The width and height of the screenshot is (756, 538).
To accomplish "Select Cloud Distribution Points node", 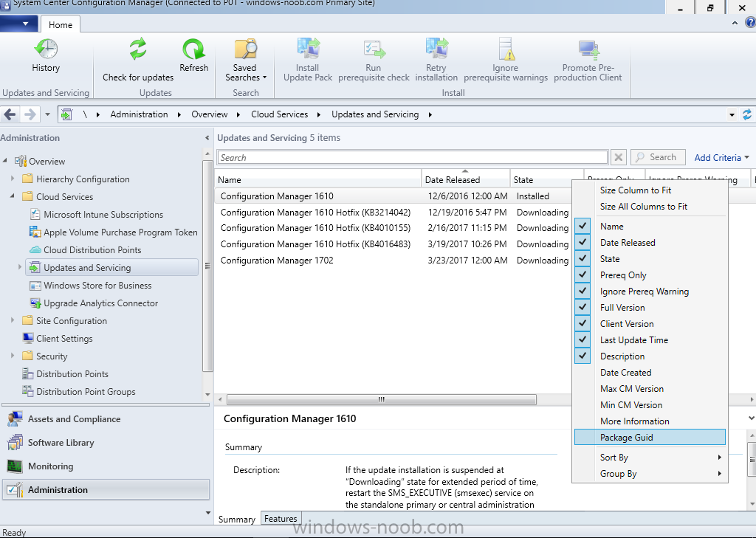I will tap(92, 250).
